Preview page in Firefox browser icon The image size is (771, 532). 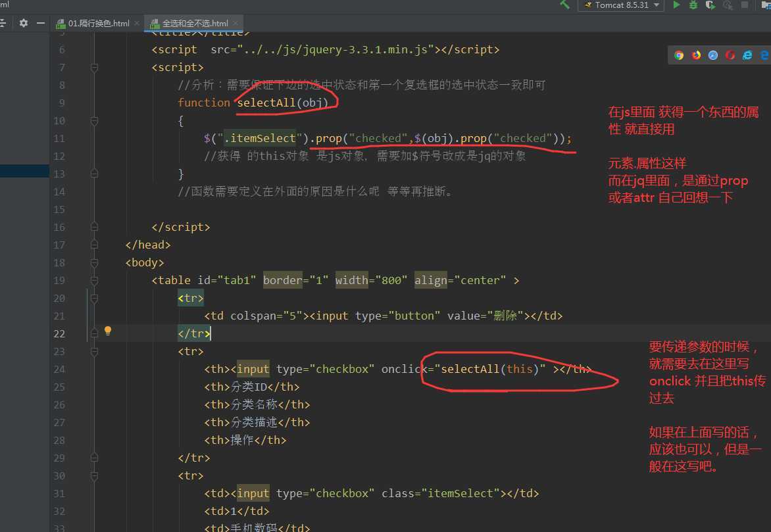pyautogui.click(x=696, y=55)
